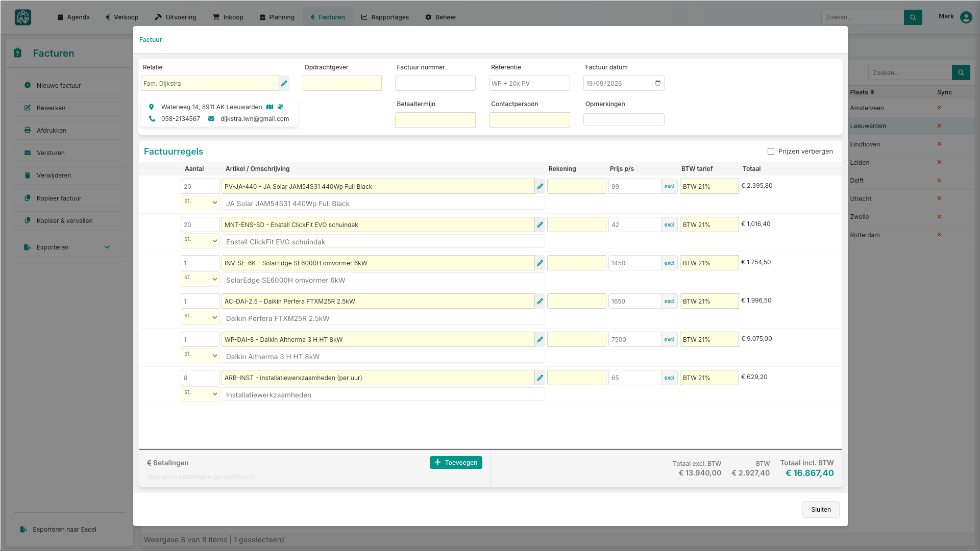Click sync X icon for Utrecht
The height and width of the screenshot is (551, 980).
pos(939,198)
